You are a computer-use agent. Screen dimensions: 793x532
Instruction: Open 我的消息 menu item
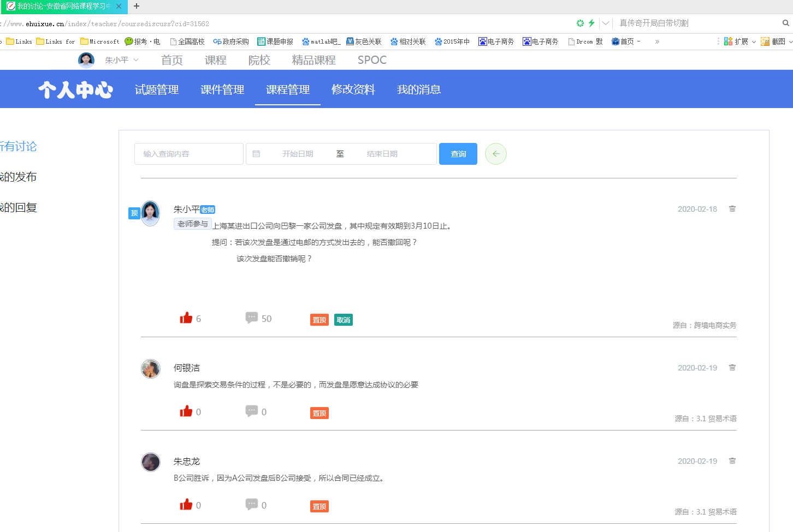point(419,89)
